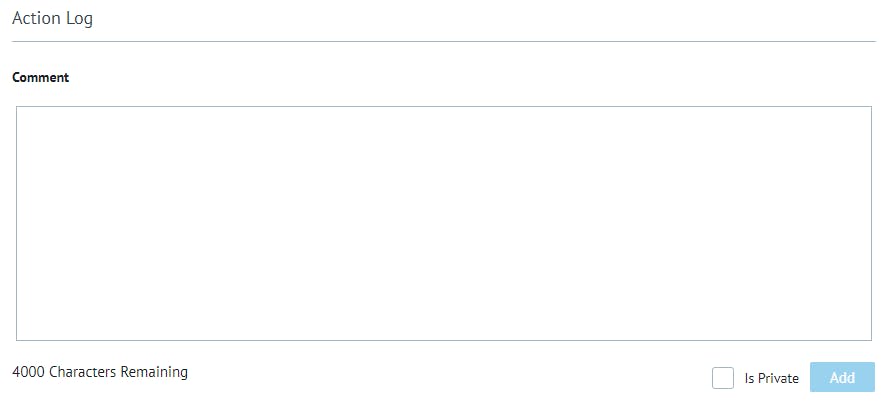The image size is (894, 408).
Task: Select the Action Log section title
Action: [52, 19]
